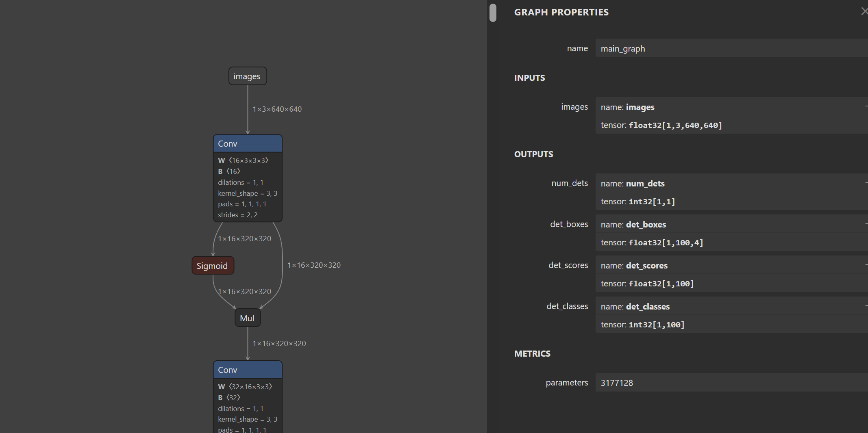
Task: Click tensor float32[1,100,4] value
Action: pyautogui.click(x=666, y=242)
